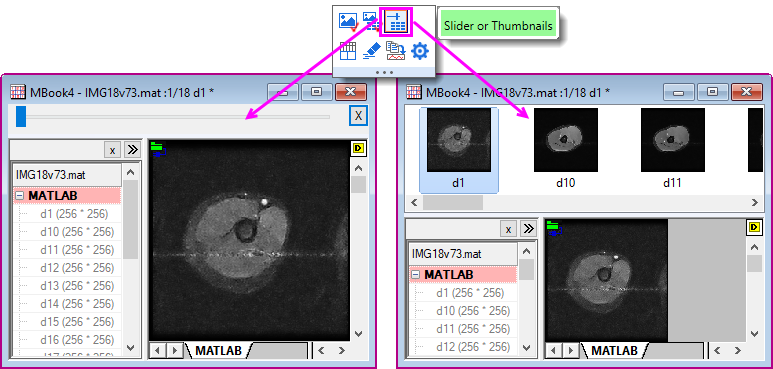Viewport: 773px width, 369px height.
Task: Click the grid table icon in mini toolbar
Action: (x=348, y=51)
